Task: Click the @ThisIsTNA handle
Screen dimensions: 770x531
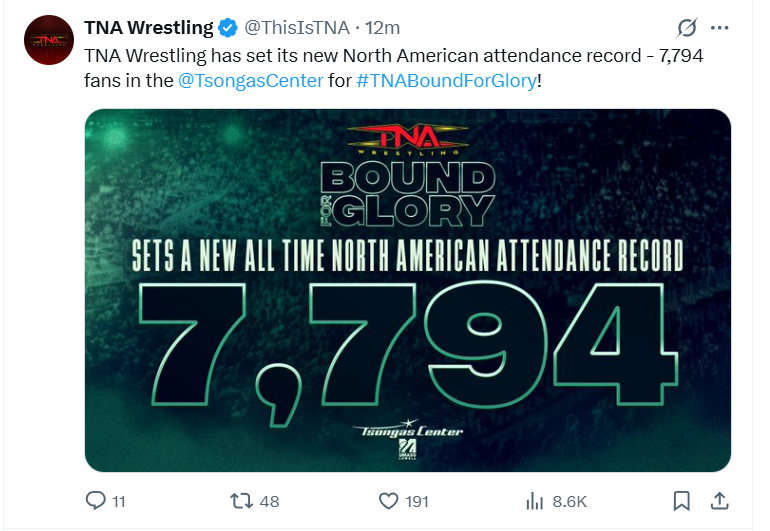Action: coord(296,28)
